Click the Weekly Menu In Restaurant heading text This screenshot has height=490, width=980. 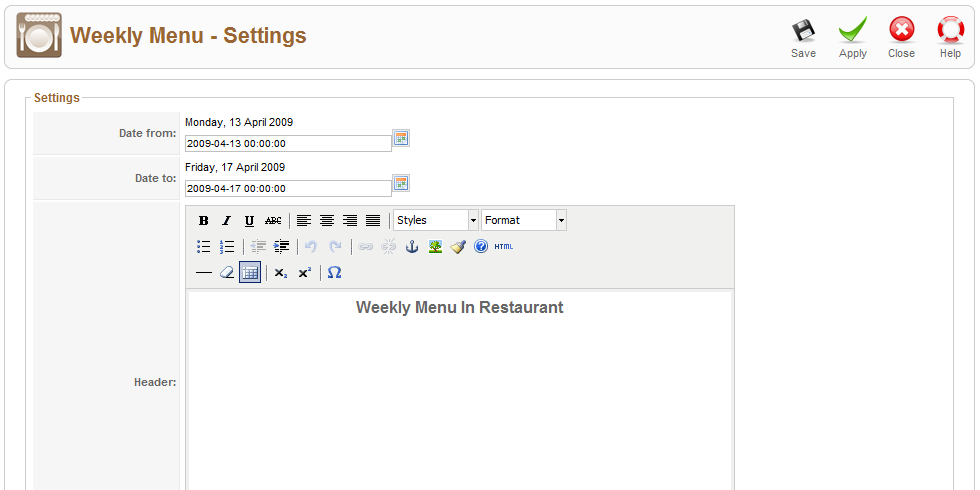[x=459, y=308]
